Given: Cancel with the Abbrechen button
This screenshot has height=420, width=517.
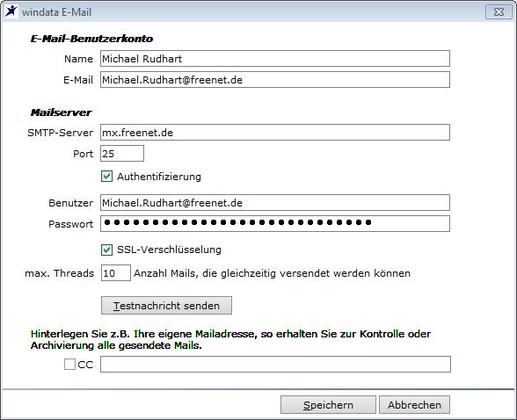Looking at the screenshot, I should (414, 405).
